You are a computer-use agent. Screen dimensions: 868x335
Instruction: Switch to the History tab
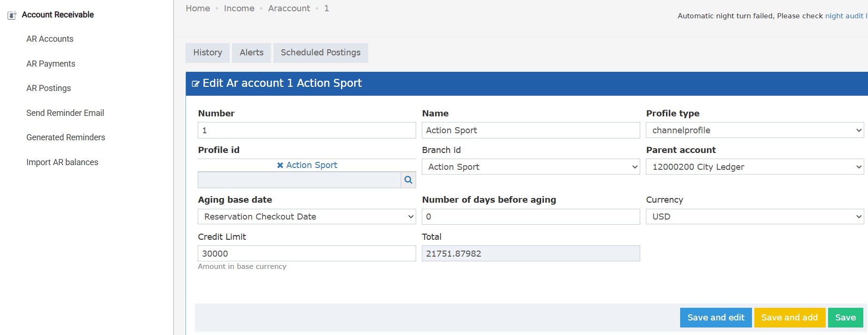tap(208, 53)
